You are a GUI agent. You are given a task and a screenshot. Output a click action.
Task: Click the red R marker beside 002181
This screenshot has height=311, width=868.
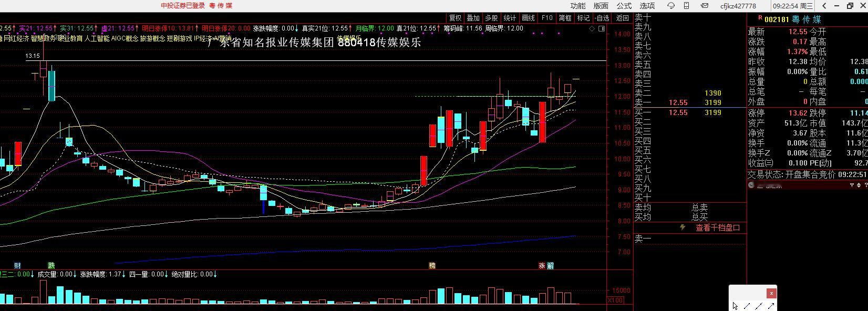pyautogui.click(x=760, y=18)
